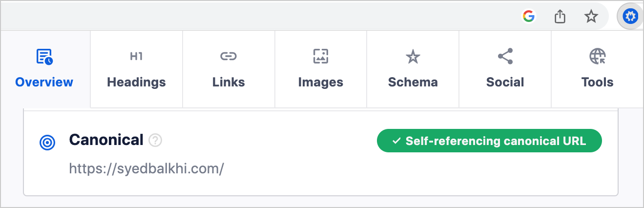Click the Canonical help question mark
The image size is (644, 208).
[x=155, y=141]
